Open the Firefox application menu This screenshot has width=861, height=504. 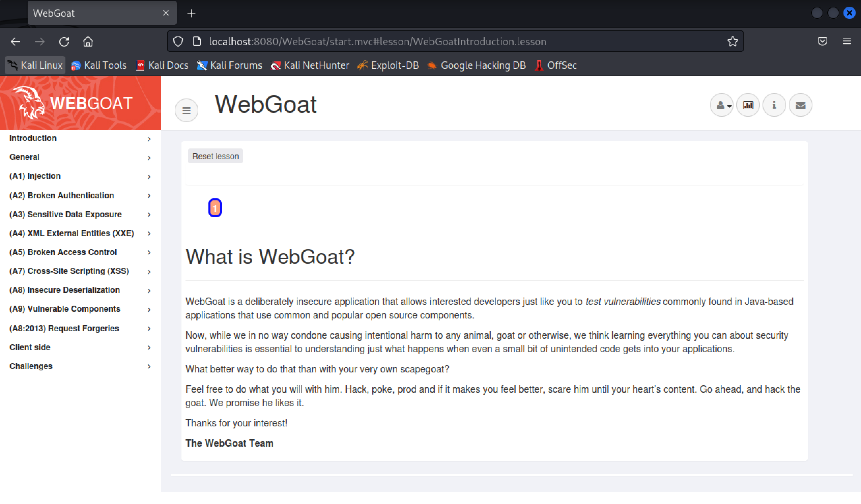[x=846, y=42]
